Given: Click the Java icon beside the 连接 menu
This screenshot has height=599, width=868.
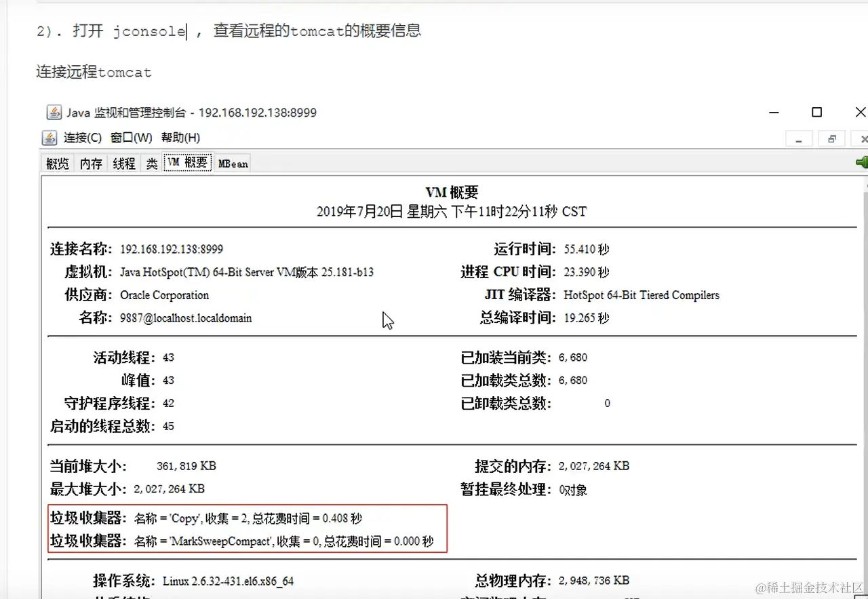Looking at the screenshot, I should tap(49, 138).
